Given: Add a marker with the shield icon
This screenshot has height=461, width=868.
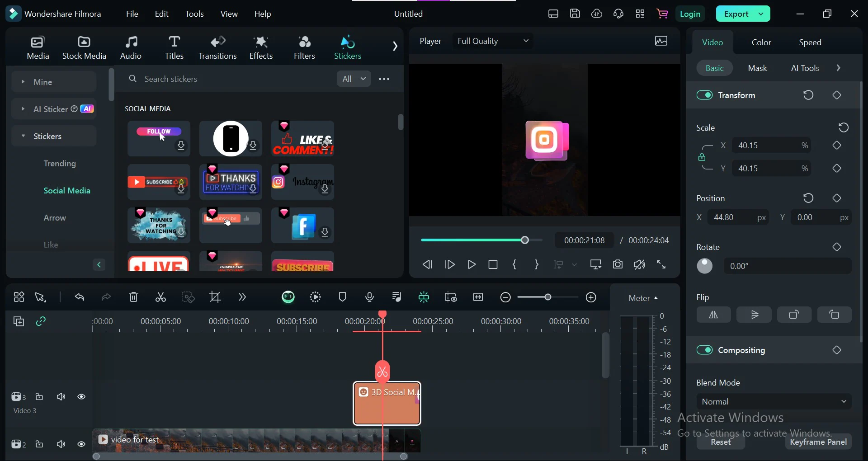Looking at the screenshot, I should (x=342, y=297).
